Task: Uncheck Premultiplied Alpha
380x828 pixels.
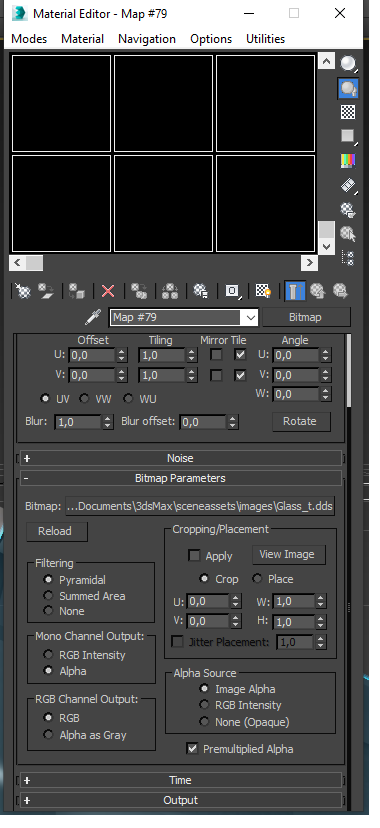Action: pos(192,749)
